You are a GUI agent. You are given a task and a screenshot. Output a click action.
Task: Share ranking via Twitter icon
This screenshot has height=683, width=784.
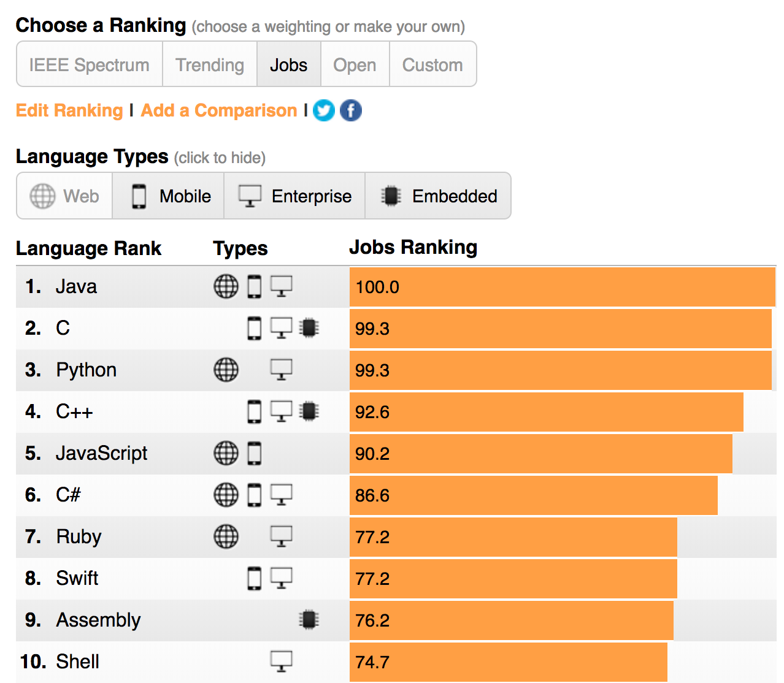click(323, 110)
